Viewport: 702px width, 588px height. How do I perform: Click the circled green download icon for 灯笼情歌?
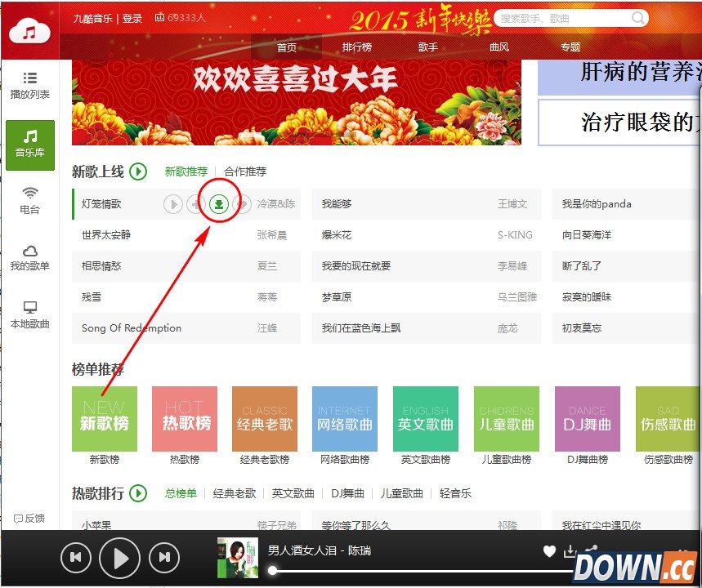click(218, 204)
